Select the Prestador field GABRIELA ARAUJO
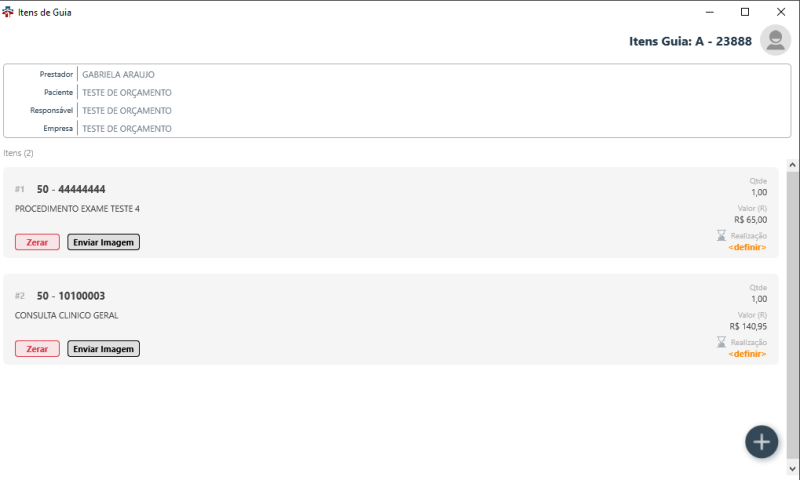 [118, 74]
